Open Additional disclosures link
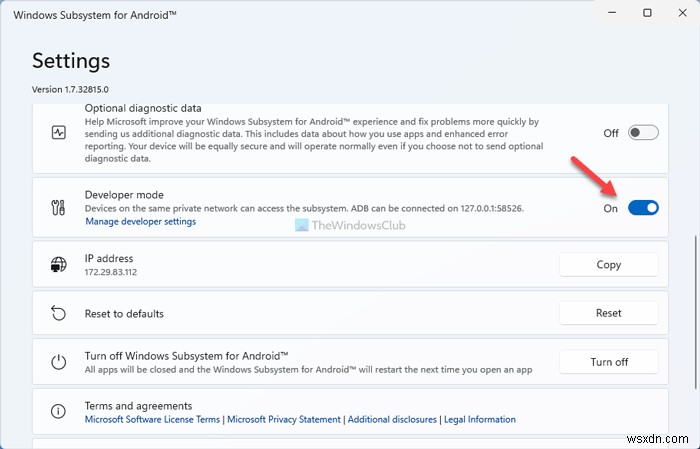700x449 pixels. [x=392, y=420]
